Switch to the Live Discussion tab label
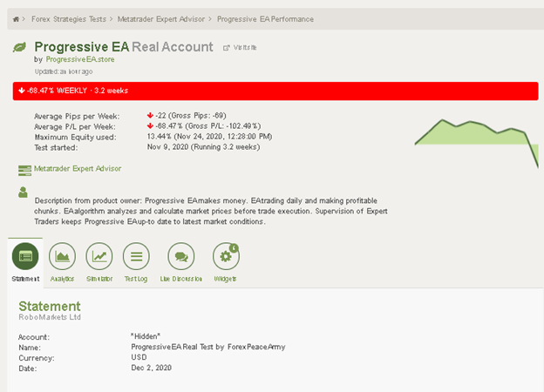Screen dimensions: 544x392 181,279
